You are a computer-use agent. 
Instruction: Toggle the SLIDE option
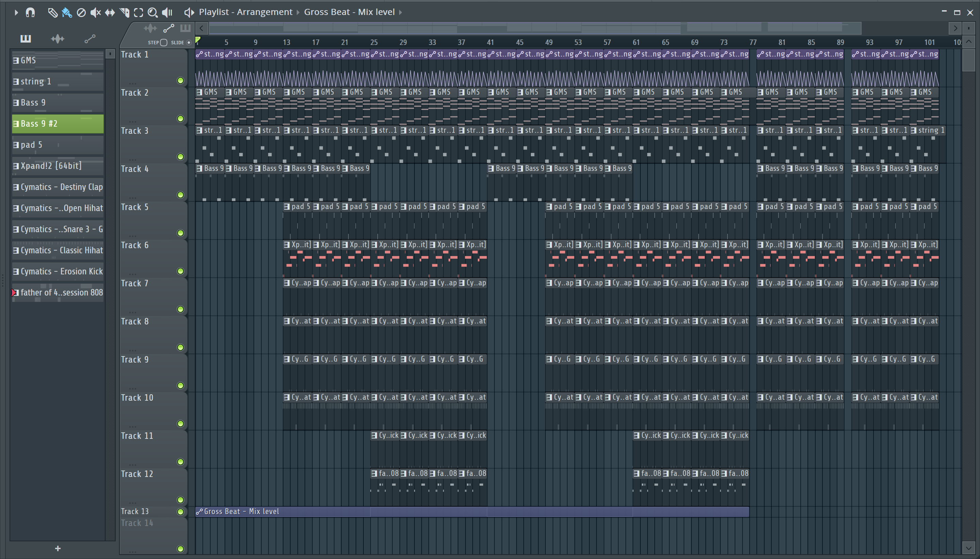[189, 43]
